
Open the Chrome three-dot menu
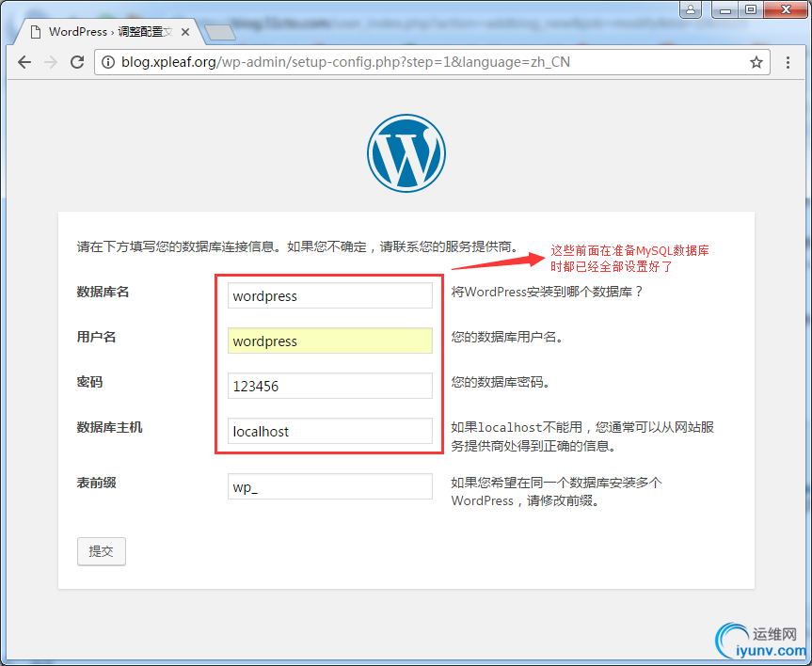pos(788,63)
